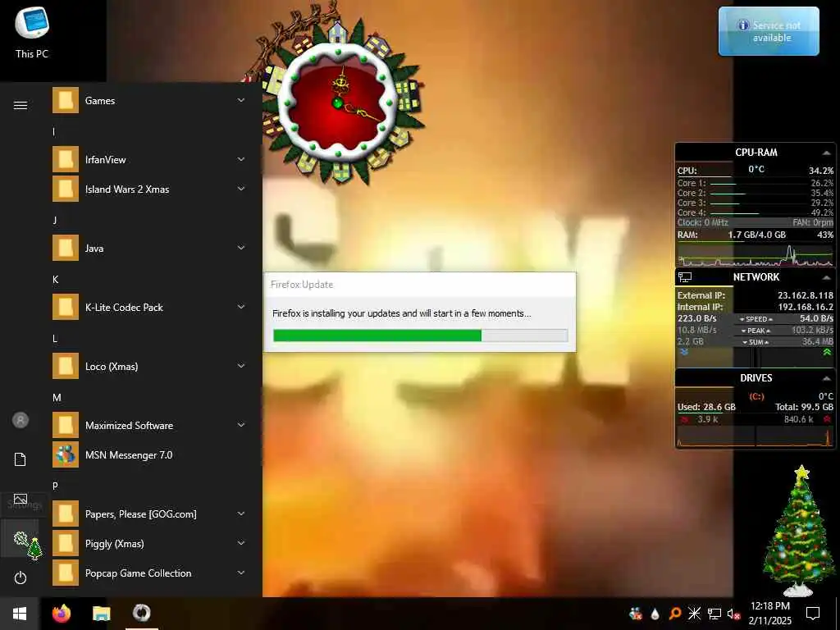The width and height of the screenshot is (840, 630).
Task: Expand Piggly (Xmas) chevron
Action: (x=241, y=543)
